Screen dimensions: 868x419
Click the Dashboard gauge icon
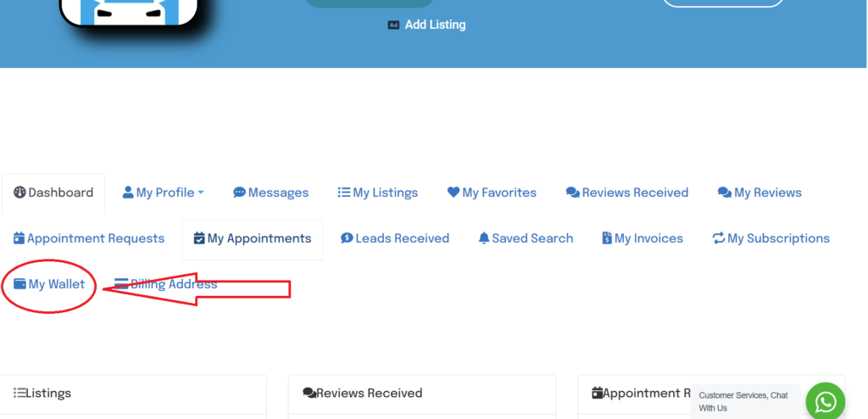tap(19, 193)
